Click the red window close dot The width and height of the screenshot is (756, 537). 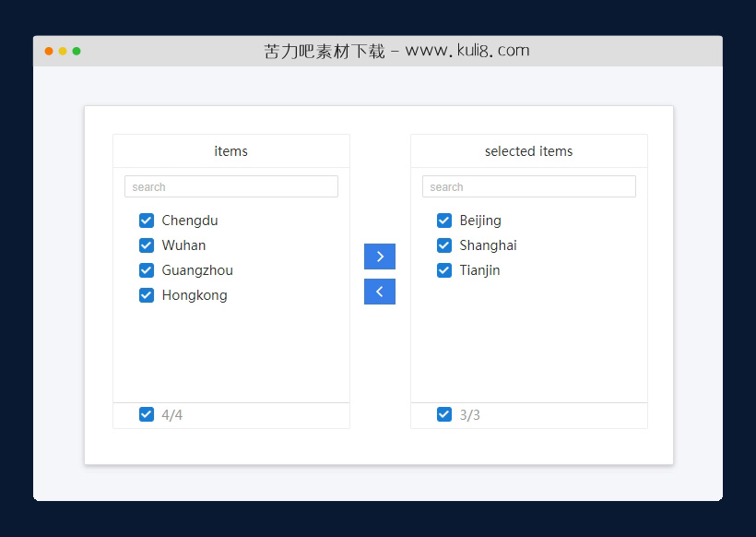pyautogui.click(x=49, y=51)
